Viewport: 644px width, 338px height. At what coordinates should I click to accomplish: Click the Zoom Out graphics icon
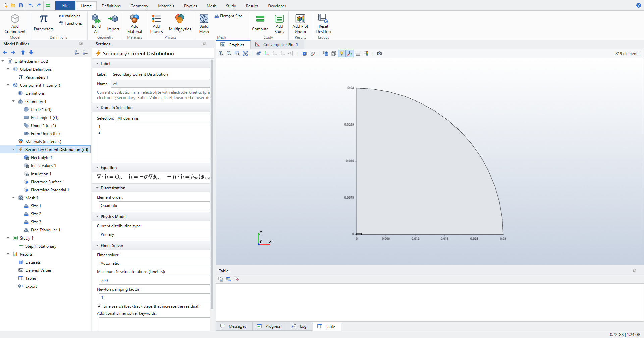coord(229,54)
